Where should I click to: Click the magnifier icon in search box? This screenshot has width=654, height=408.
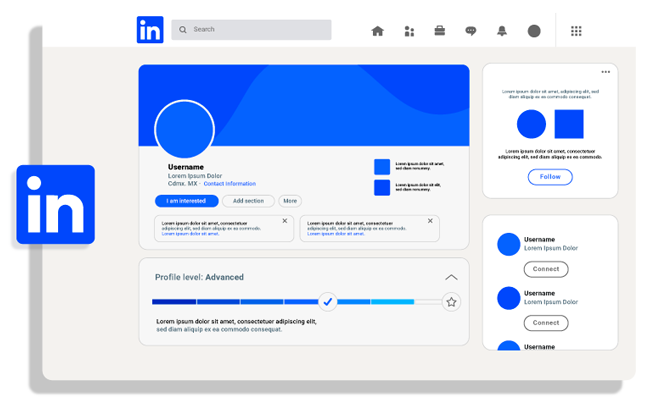183,30
